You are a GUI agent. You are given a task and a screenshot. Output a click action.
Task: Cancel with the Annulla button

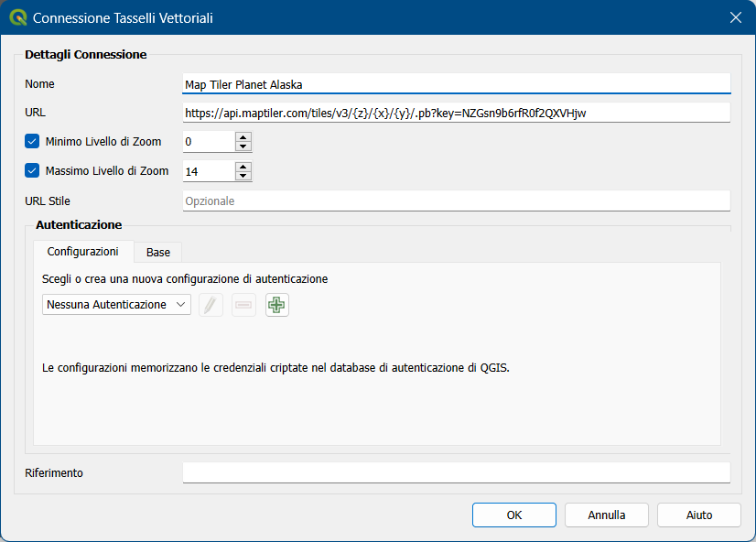607,515
